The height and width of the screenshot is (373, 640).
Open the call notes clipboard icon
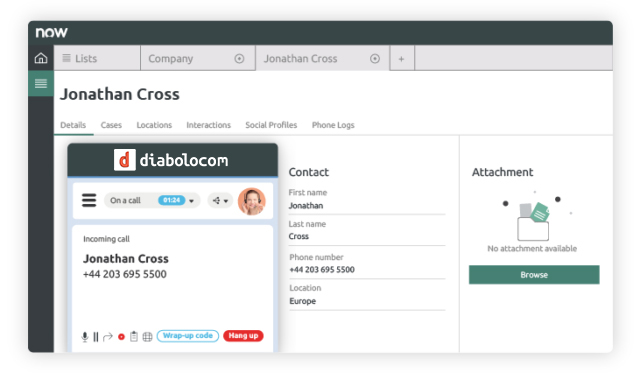point(134,336)
